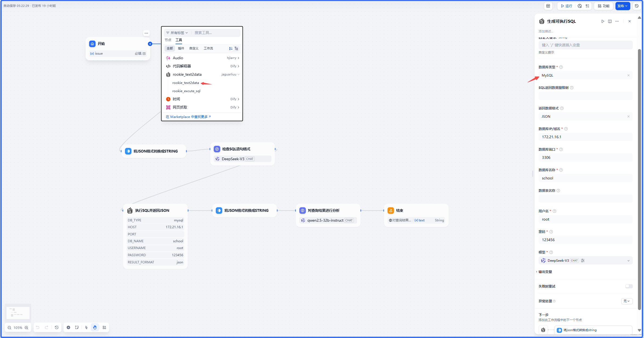The image size is (644, 338).
Task: Toggle the sort order icon in tool picker
Action: (x=231, y=48)
